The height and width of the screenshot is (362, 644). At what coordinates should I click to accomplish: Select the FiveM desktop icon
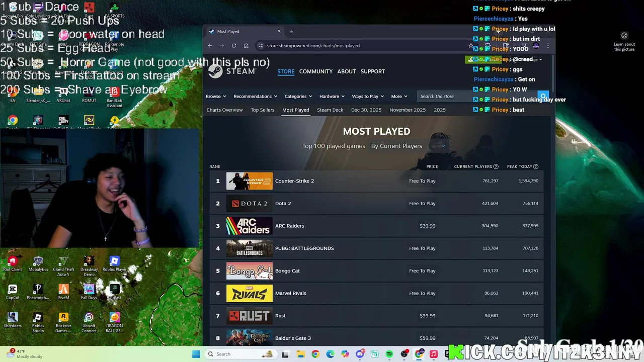[x=63, y=292]
